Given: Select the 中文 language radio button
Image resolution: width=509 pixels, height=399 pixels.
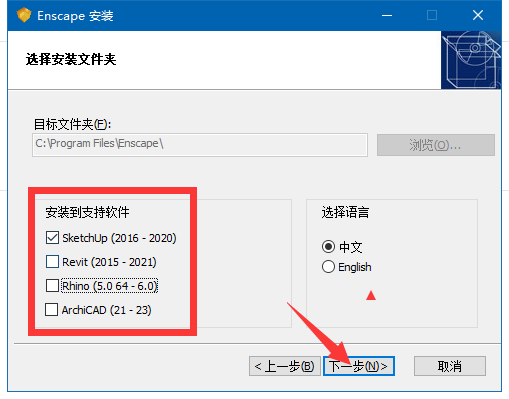Looking at the screenshot, I should pos(328,247).
